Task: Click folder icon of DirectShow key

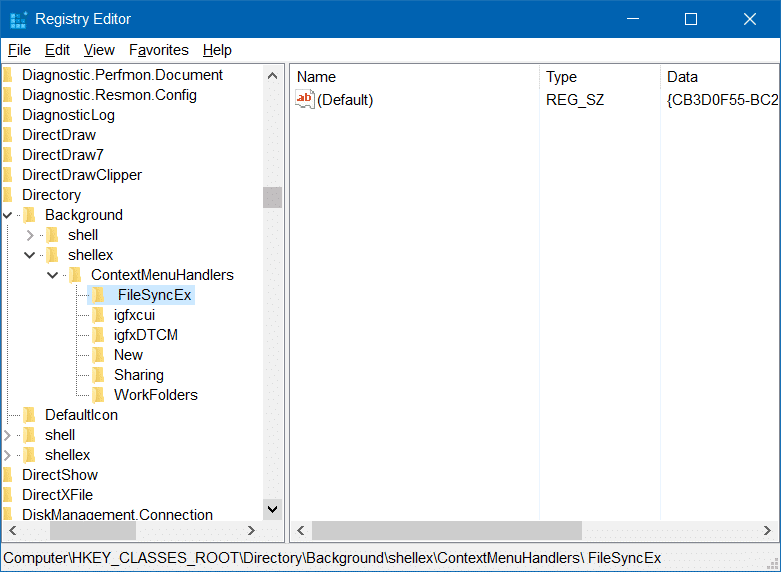Action: [x=7, y=475]
